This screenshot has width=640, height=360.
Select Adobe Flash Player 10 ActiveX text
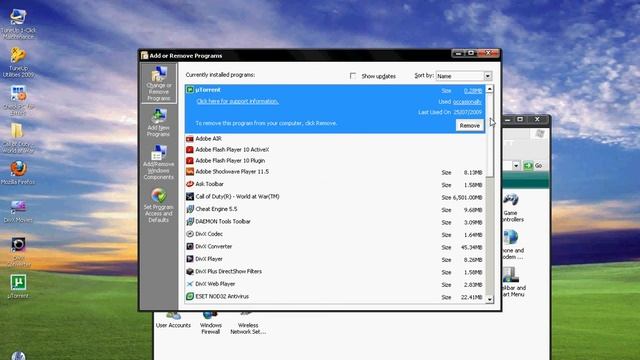click(232, 150)
